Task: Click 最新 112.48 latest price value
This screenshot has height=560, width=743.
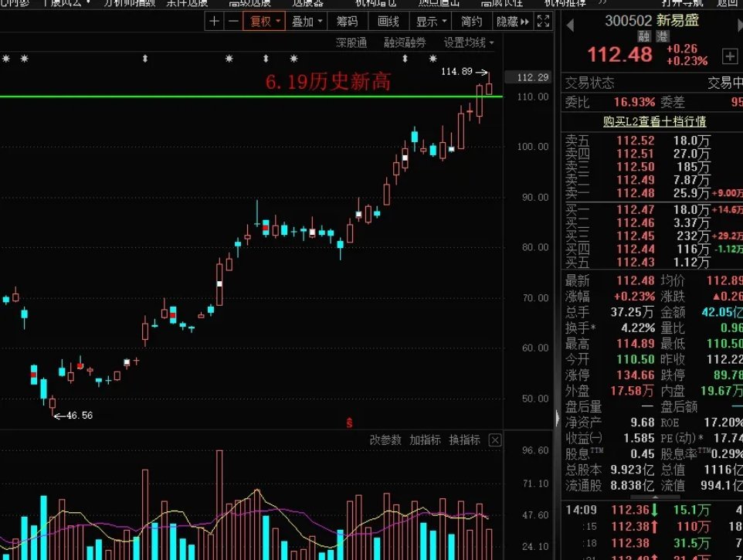Action: 635,280
